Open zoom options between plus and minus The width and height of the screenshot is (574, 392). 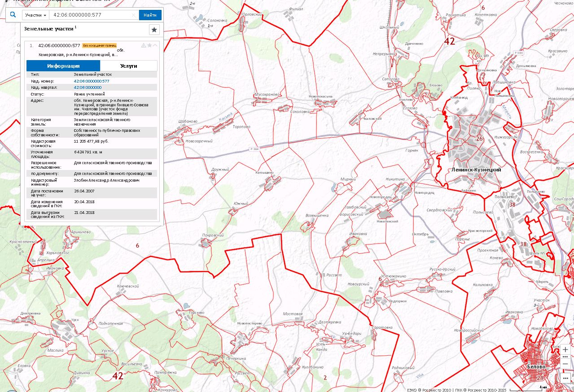click(565, 357)
